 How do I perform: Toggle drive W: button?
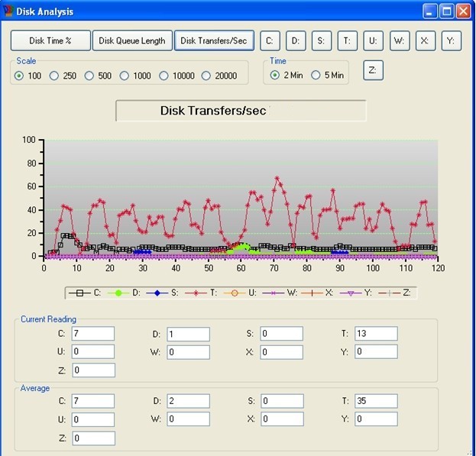tap(400, 40)
